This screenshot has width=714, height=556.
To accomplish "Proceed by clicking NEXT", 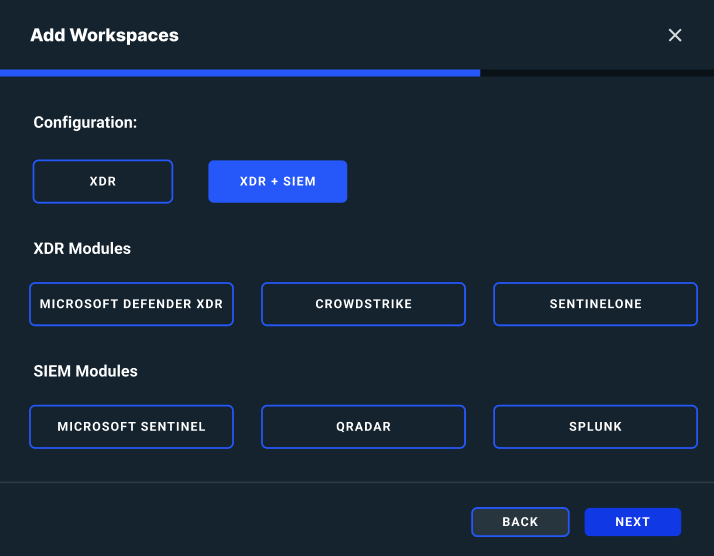I will (633, 522).
